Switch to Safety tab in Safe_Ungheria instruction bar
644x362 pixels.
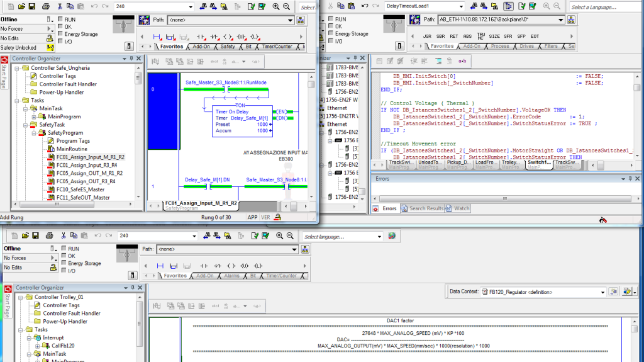(228, 47)
